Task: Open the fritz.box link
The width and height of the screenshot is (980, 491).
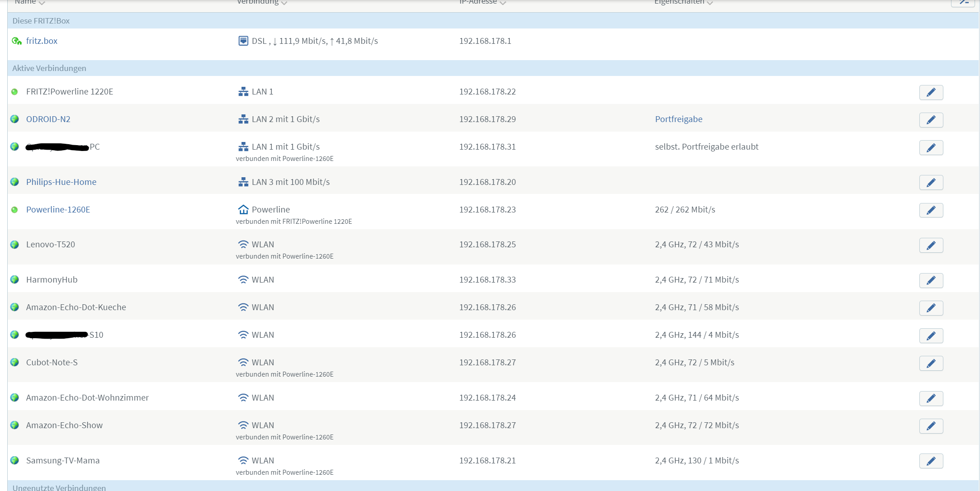Action: (x=42, y=41)
